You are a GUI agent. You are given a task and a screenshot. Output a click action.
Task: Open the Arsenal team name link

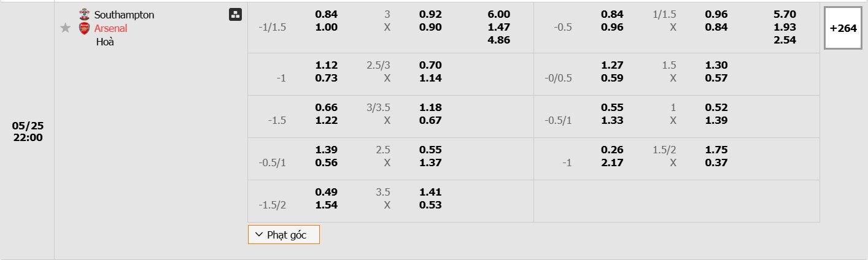point(110,28)
